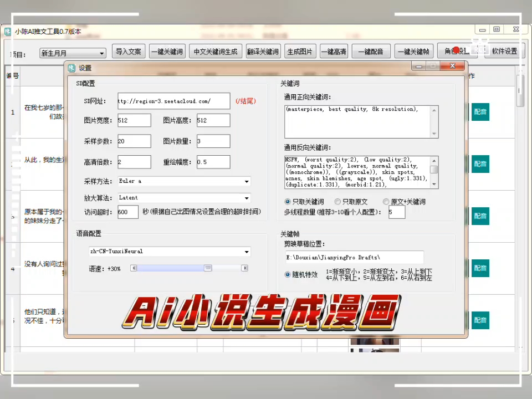Screen dimensions: 532x399
Task: Click the 导入文案 import script button
Action: point(128,51)
